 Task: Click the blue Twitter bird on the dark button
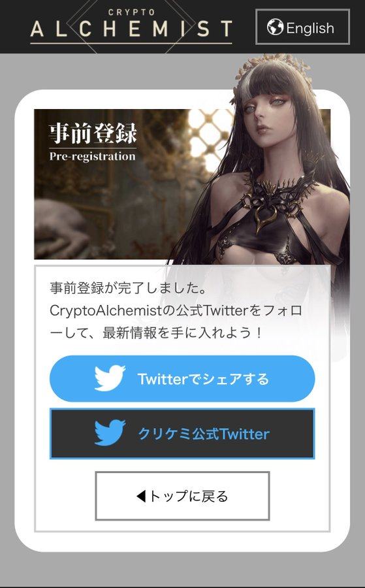(x=110, y=433)
